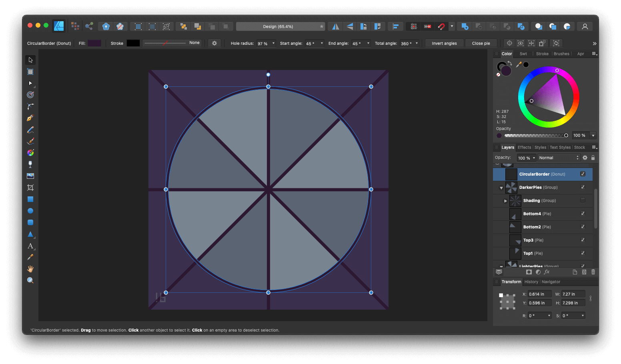Hide the DarkerPies group
The height and width of the screenshot is (364, 621).
click(583, 187)
